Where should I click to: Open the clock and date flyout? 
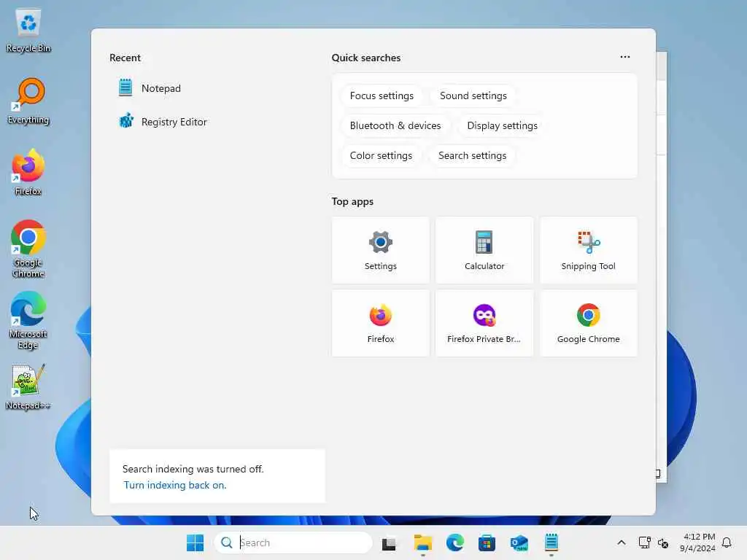pos(697,542)
